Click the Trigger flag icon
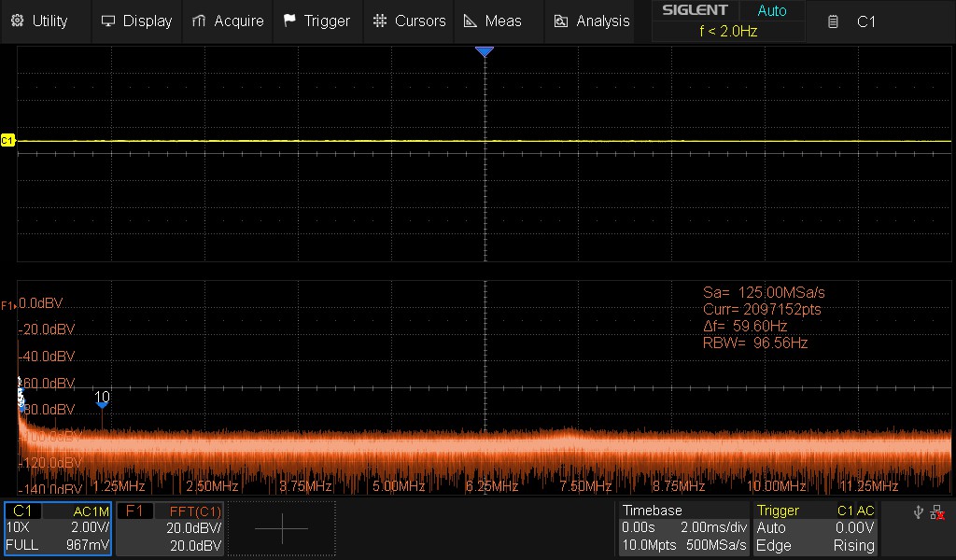Image resolution: width=956 pixels, height=560 pixels. (x=289, y=21)
